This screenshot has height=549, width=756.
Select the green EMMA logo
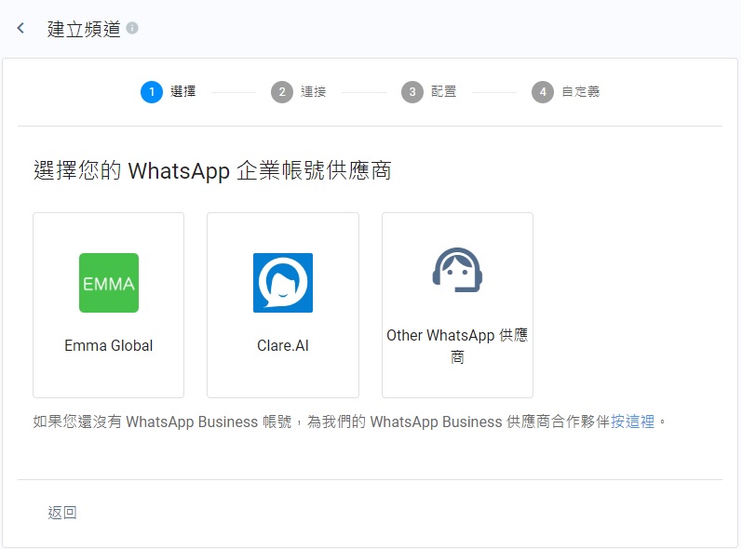109,283
